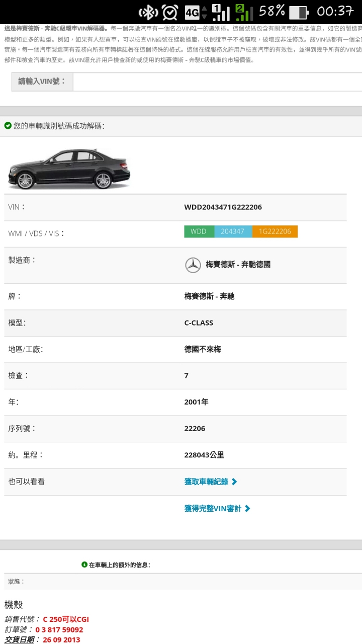
Task: Click the sales code C 250可以CGI
Action: [66, 619]
